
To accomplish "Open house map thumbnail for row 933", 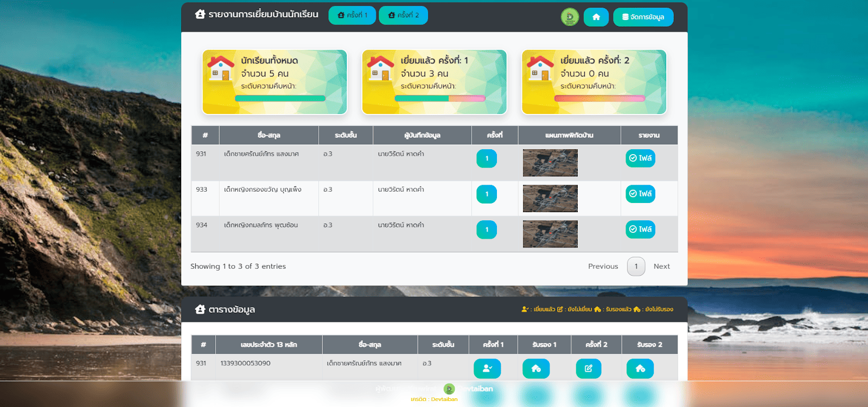I will coord(550,198).
